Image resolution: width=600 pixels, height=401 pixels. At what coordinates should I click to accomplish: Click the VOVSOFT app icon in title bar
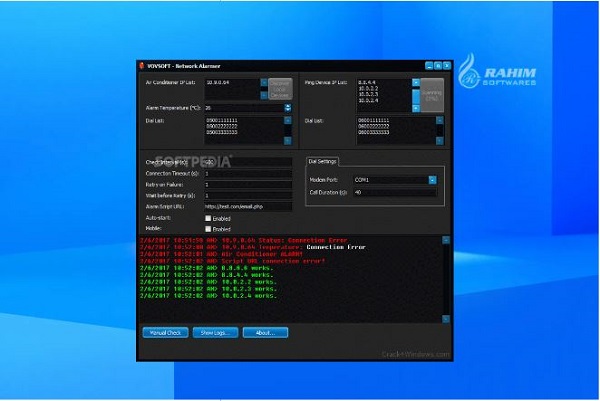142,66
